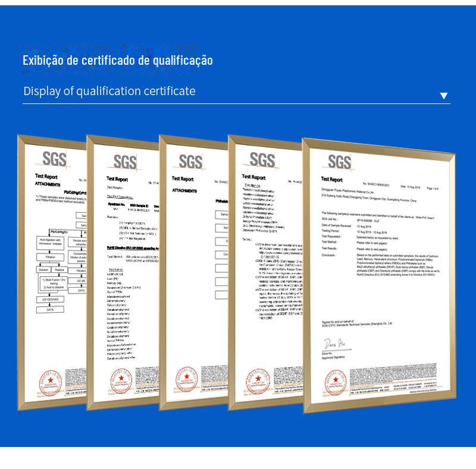The image size is (476, 469).
Task: Click the SGS logo on the flowchart certificate
Action: pos(54,159)
